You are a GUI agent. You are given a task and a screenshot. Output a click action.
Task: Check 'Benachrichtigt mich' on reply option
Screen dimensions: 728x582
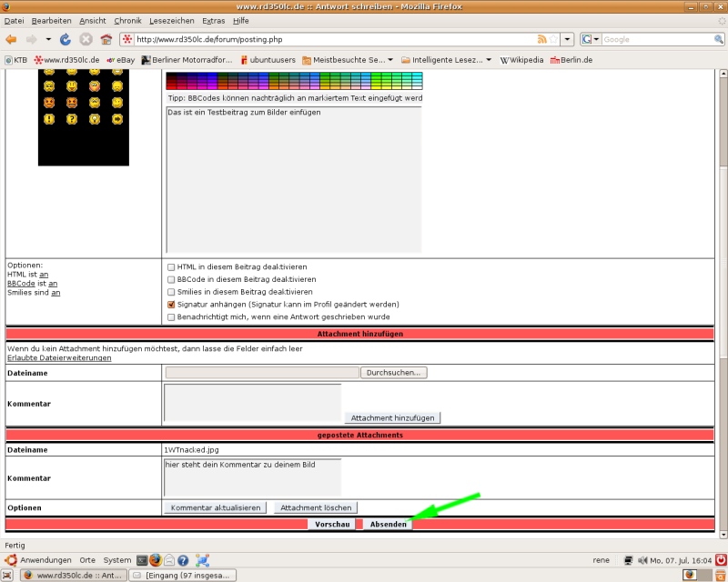click(x=171, y=317)
